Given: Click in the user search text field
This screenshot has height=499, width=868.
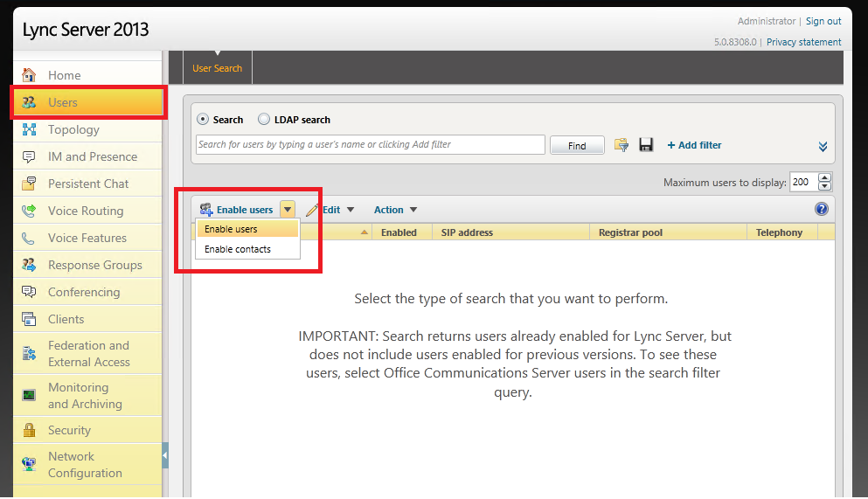Looking at the screenshot, I should pyautogui.click(x=371, y=144).
